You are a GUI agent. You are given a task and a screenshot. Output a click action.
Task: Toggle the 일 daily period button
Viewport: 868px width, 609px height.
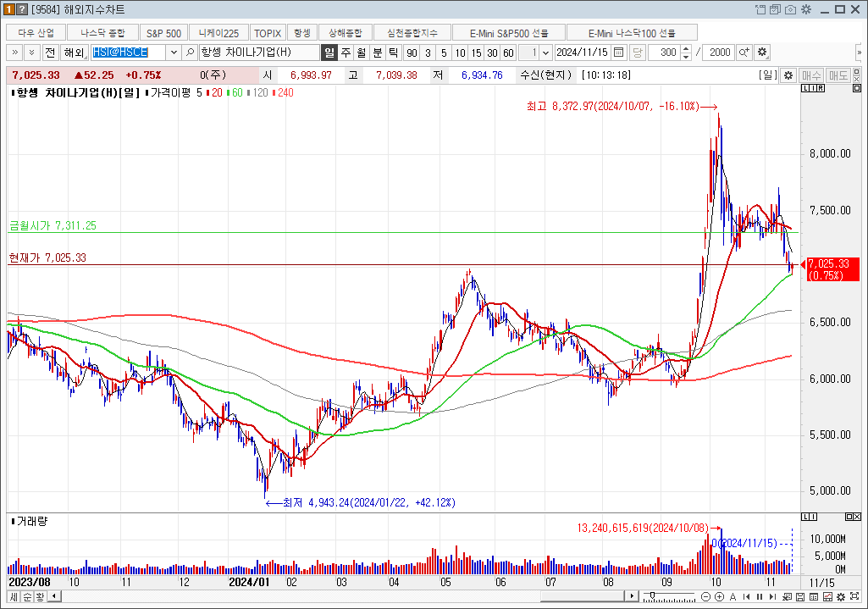[329, 53]
